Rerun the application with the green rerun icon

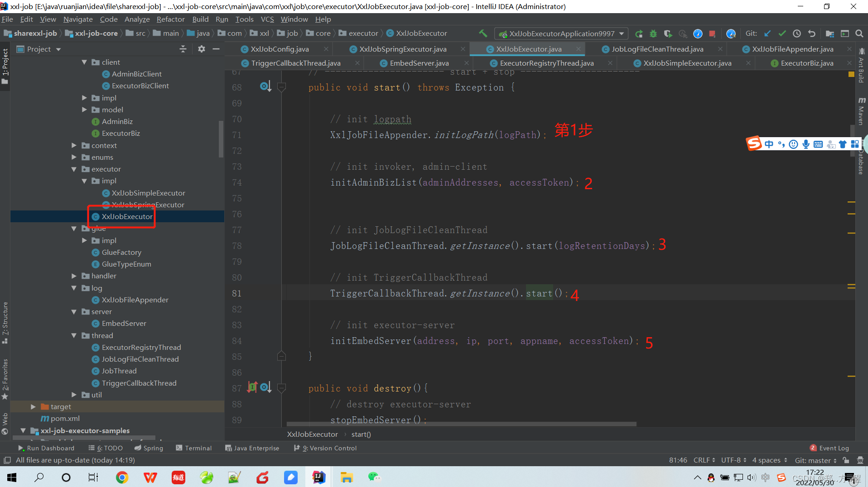tap(639, 33)
